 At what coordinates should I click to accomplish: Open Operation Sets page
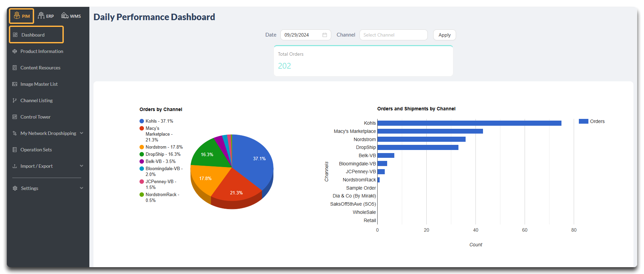pos(36,150)
